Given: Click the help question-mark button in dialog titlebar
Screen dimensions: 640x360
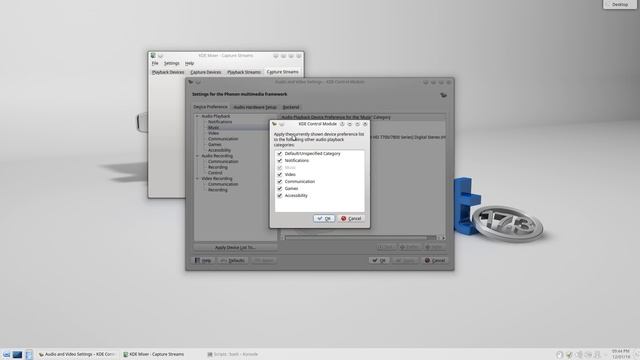Looking at the screenshot, I should coord(342,124).
